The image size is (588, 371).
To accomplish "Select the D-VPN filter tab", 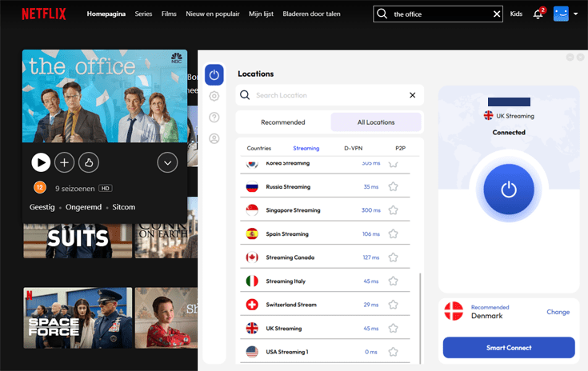I will pyautogui.click(x=354, y=149).
